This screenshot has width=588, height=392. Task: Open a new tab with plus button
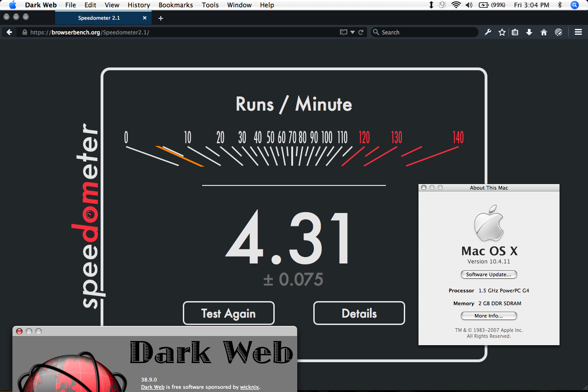[x=160, y=18]
